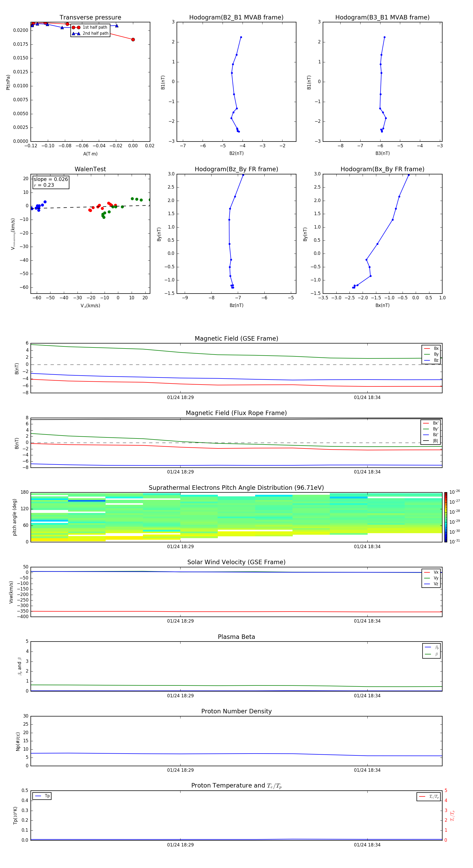Click '01/24 18:34' tick under GSE magnetic field plot
The image size is (473, 868).
click(x=367, y=398)
